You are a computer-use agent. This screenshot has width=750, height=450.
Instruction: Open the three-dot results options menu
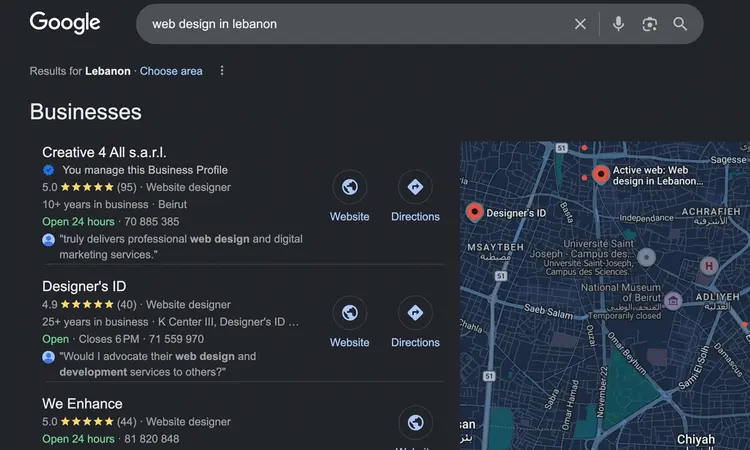(222, 71)
